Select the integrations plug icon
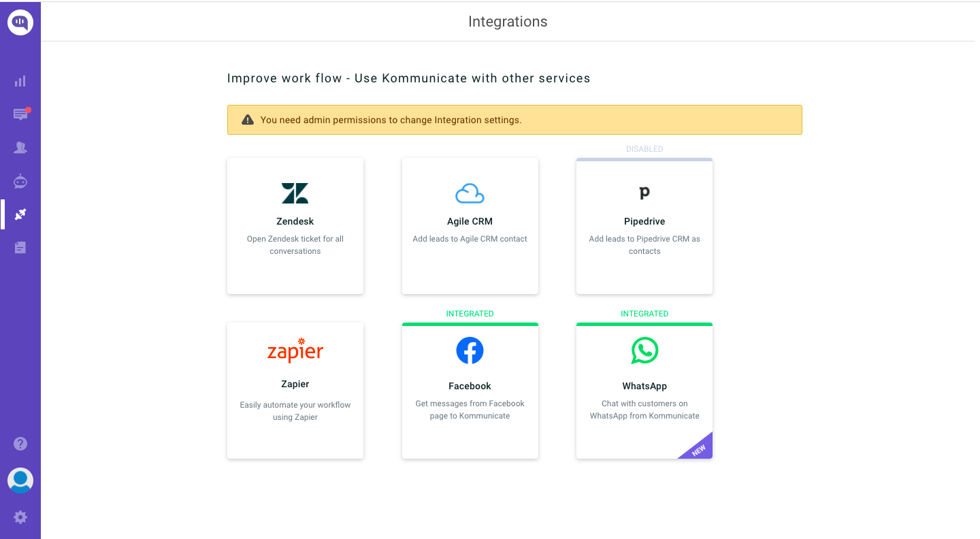Viewport: 980px width, 539px height. pos(20,214)
